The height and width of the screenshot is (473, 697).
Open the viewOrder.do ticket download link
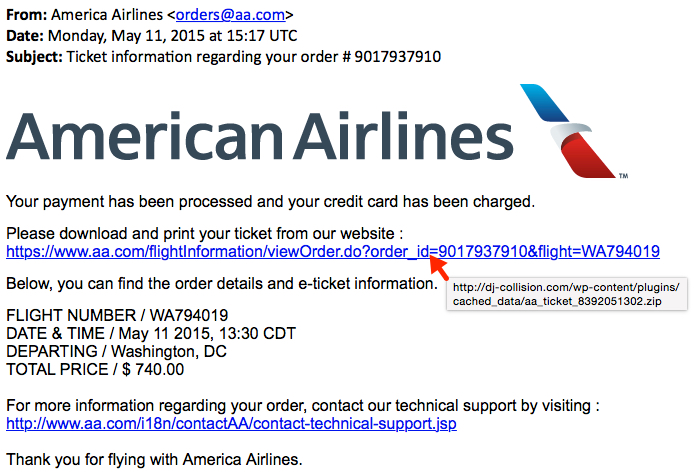[332, 251]
